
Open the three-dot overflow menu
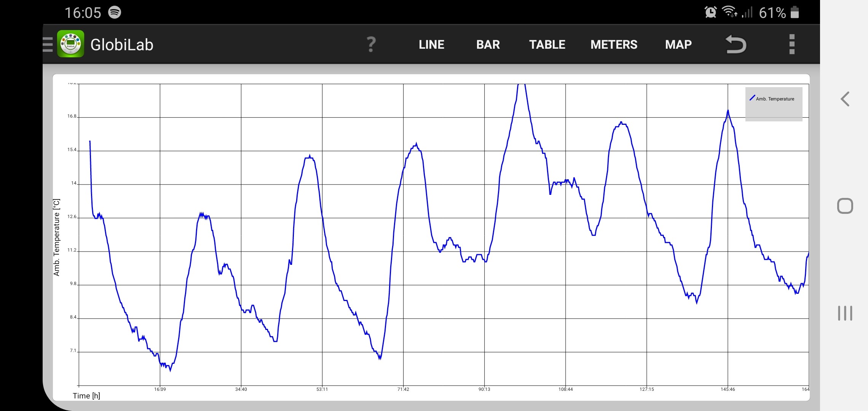click(x=792, y=44)
